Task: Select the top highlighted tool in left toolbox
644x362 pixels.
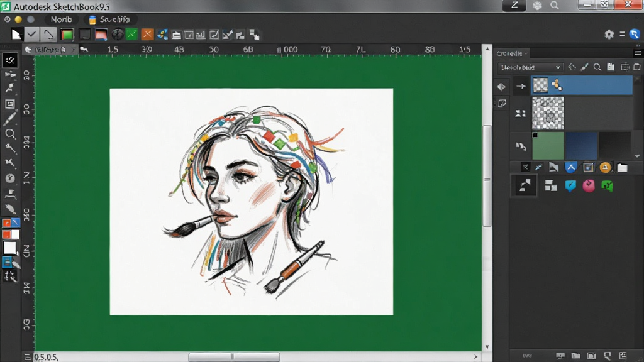Action: tap(10, 60)
